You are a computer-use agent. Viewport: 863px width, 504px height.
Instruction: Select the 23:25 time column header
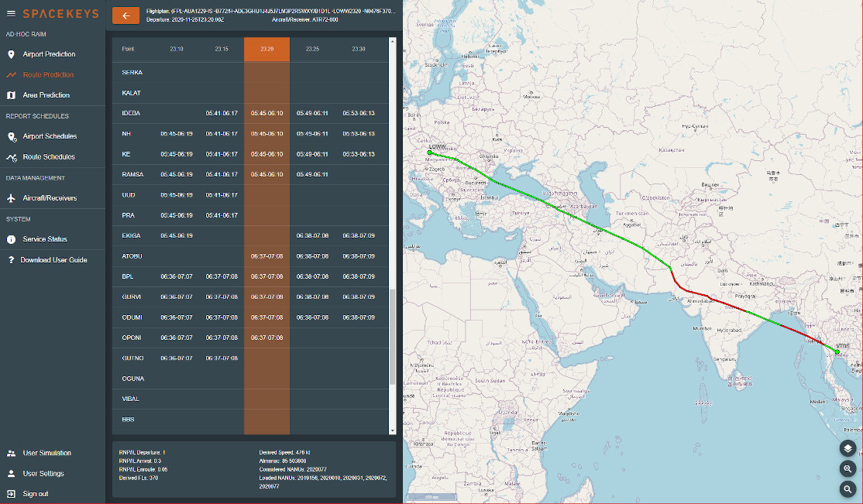[313, 49]
